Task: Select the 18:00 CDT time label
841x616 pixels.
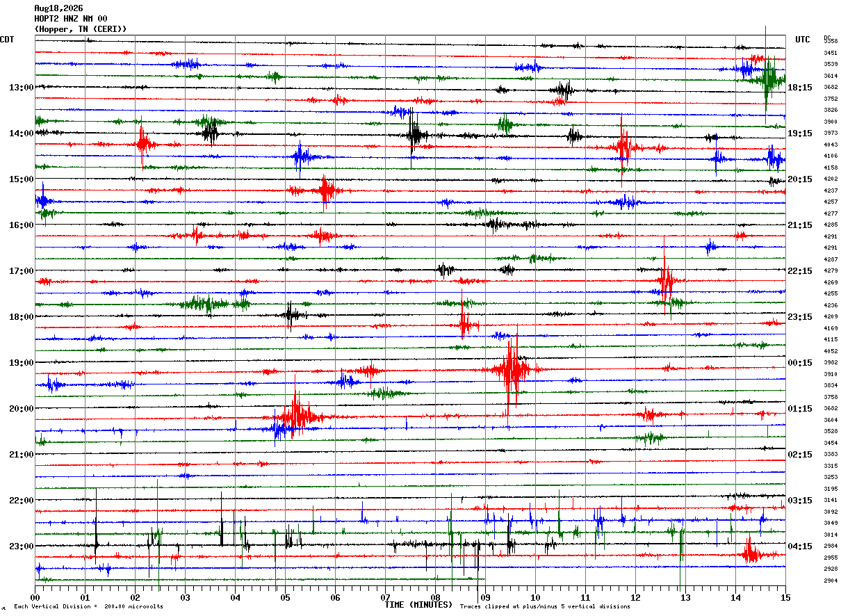Action: click(22, 317)
